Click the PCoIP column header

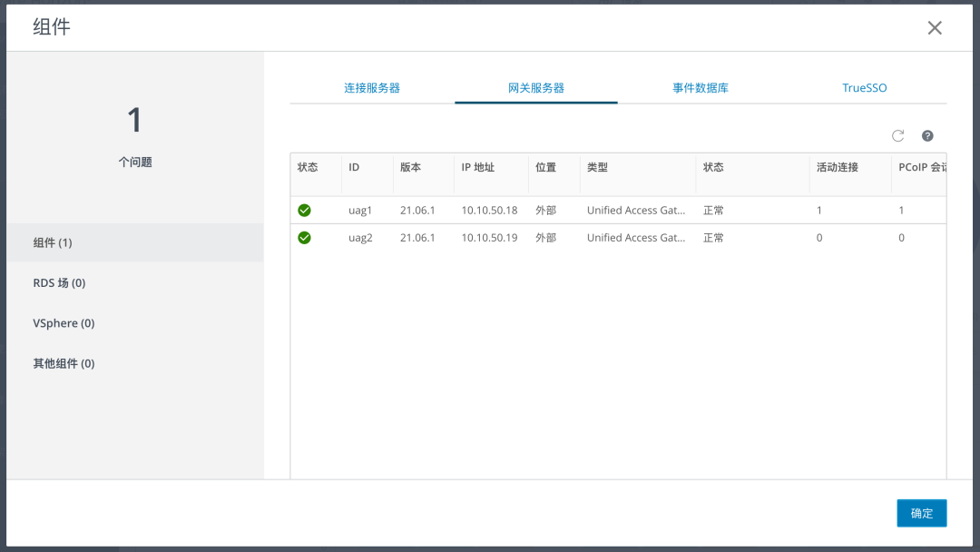pos(923,167)
